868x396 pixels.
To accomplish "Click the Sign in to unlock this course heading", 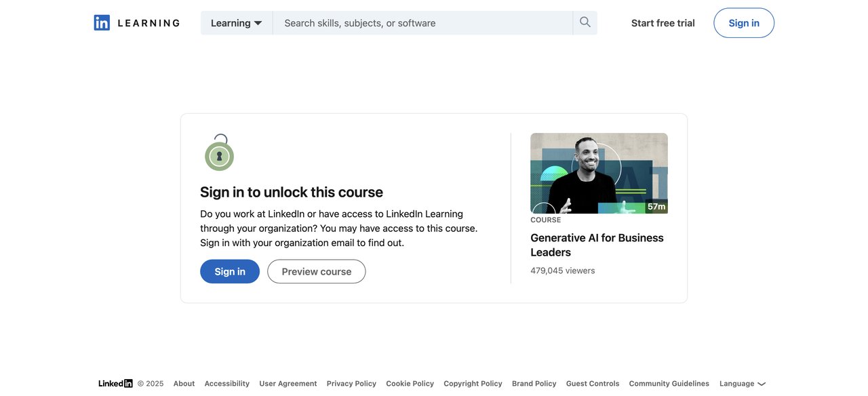I will click(x=292, y=192).
